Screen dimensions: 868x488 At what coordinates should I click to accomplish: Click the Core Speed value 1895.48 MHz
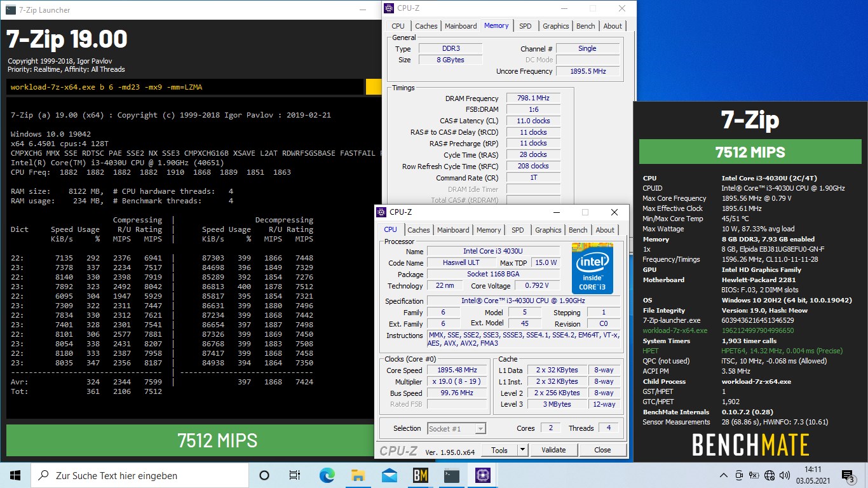click(x=458, y=370)
